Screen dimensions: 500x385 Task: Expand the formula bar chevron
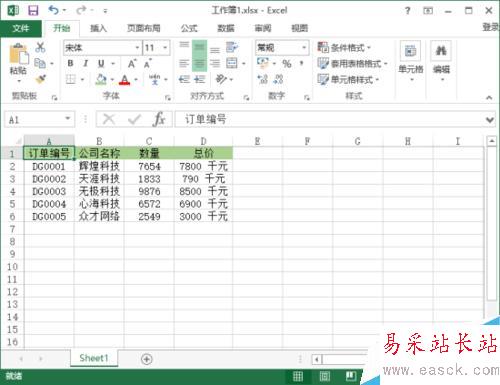[x=490, y=119]
